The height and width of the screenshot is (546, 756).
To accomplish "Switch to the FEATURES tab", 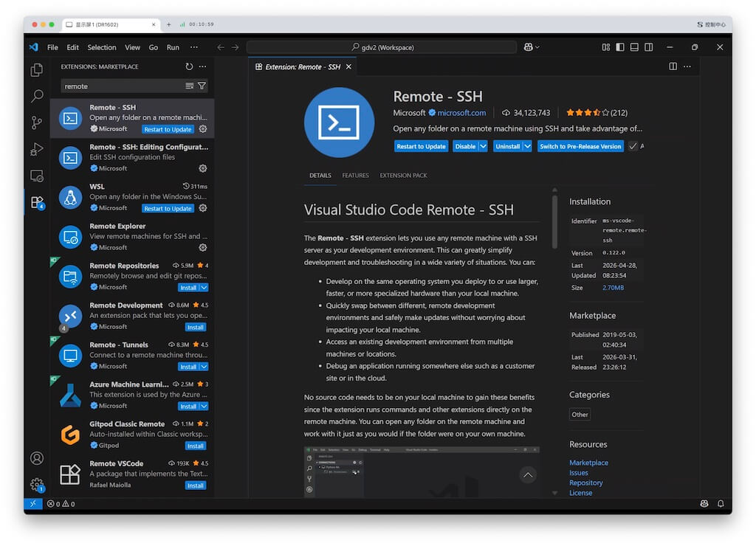I will click(354, 176).
